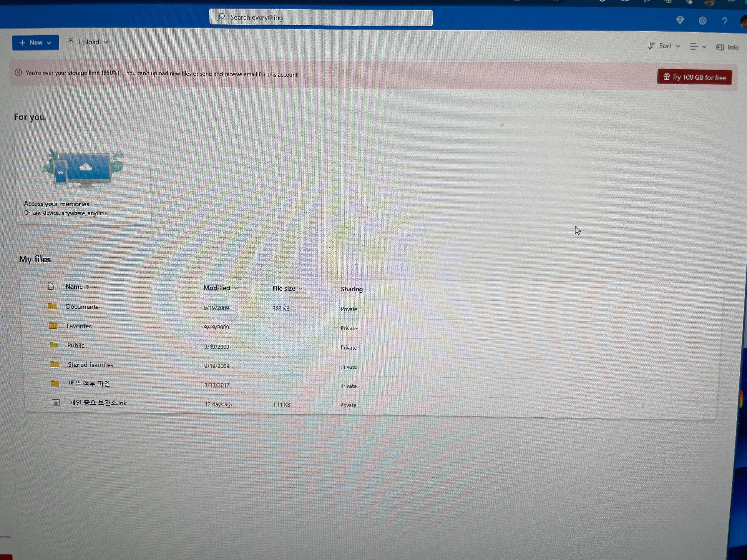Click Private sharing for Documents
Screen dimensions: 747x560
point(349,309)
